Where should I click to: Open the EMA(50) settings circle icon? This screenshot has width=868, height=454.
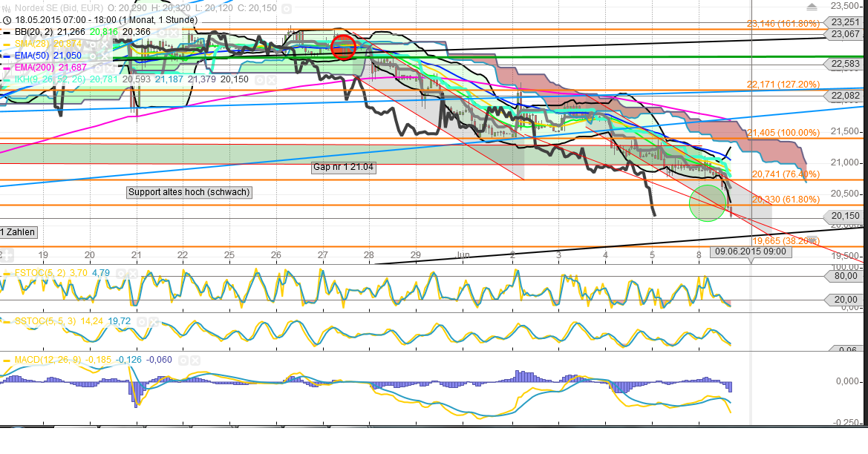click(x=93, y=57)
